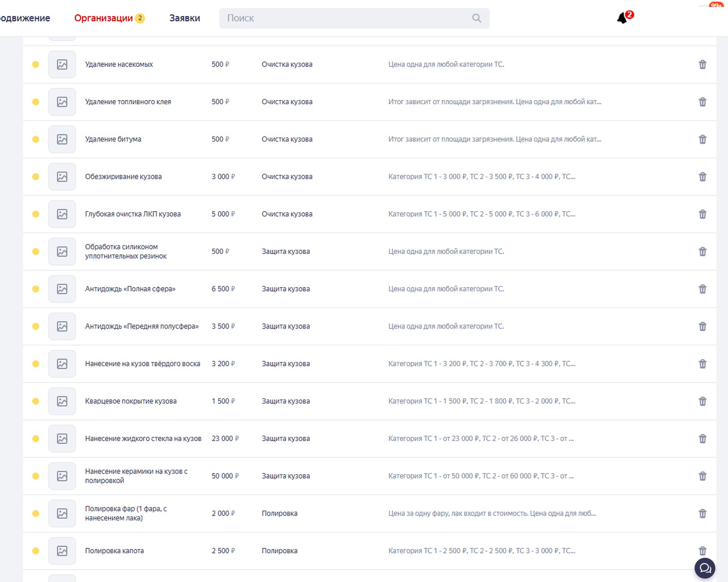Open description Цена за одну фару
This screenshot has height=582, width=728.
click(x=492, y=513)
